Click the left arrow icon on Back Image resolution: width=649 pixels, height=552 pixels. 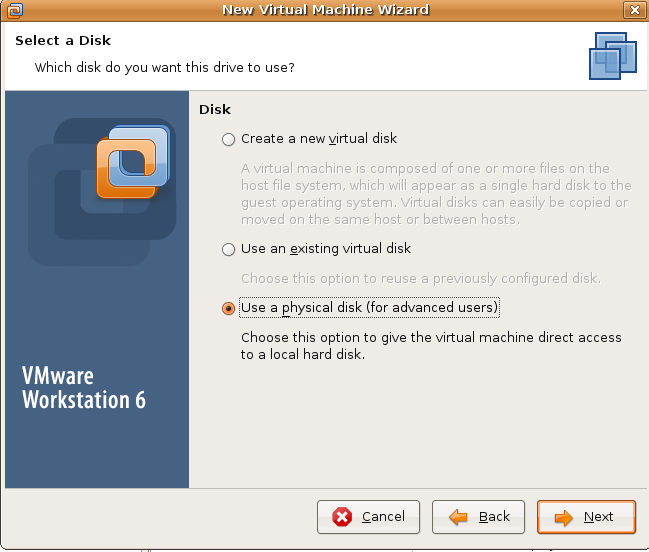458,517
